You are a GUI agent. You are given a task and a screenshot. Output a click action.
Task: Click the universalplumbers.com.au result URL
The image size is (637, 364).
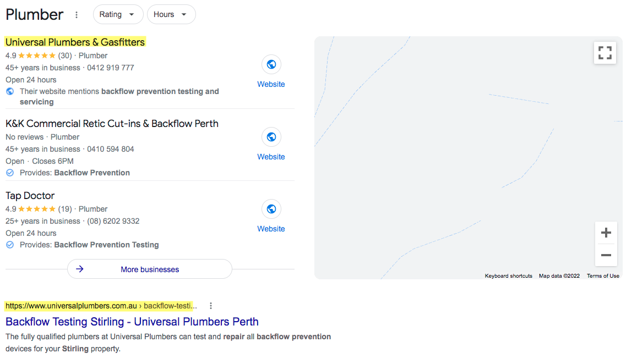[101, 306]
